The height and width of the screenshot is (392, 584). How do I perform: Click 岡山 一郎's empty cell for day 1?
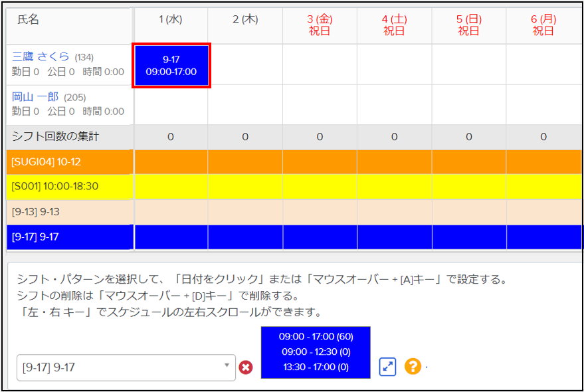pyautogui.click(x=171, y=104)
